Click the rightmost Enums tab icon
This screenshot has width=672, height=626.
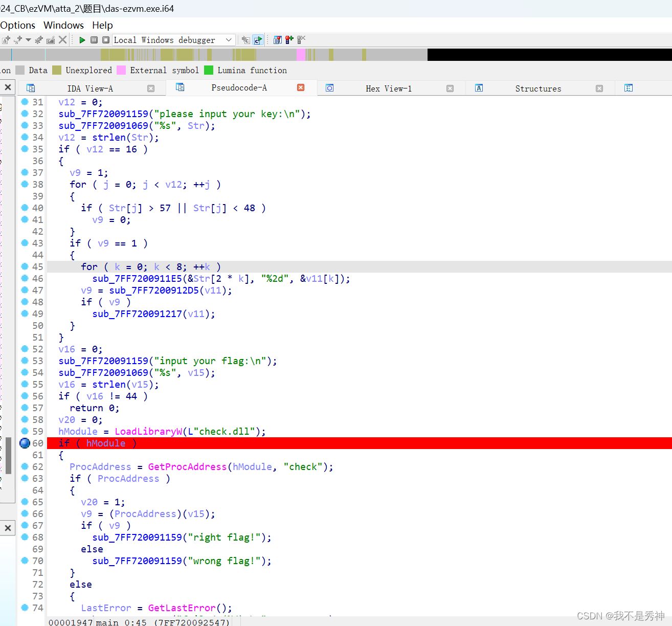point(629,88)
